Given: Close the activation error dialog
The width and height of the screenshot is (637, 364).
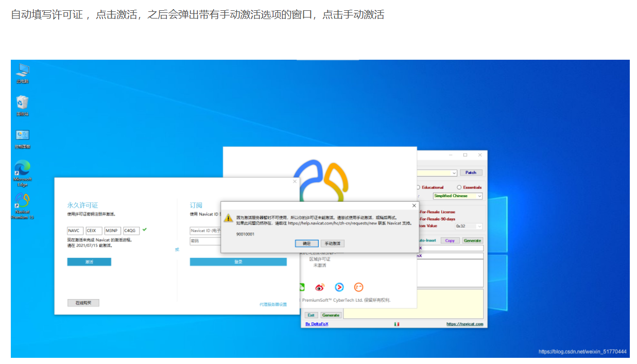Looking at the screenshot, I should coord(414,205).
